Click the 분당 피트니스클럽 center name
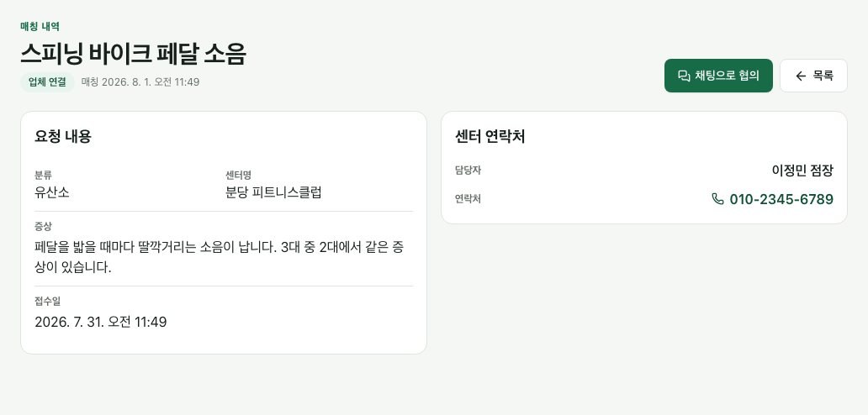Image resolution: width=868 pixels, height=415 pixels. pyautogui.click(x=273, y=192)
